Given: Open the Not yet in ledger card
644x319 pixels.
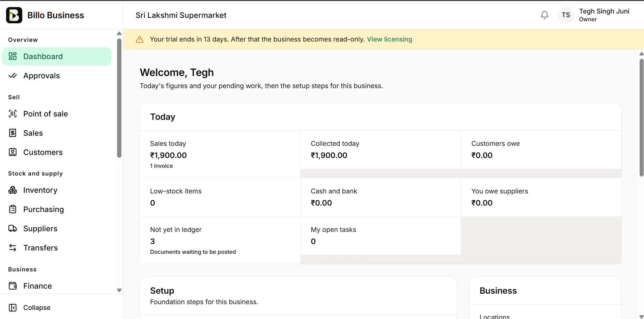Looking at the screenshot, I should (220, 240).
